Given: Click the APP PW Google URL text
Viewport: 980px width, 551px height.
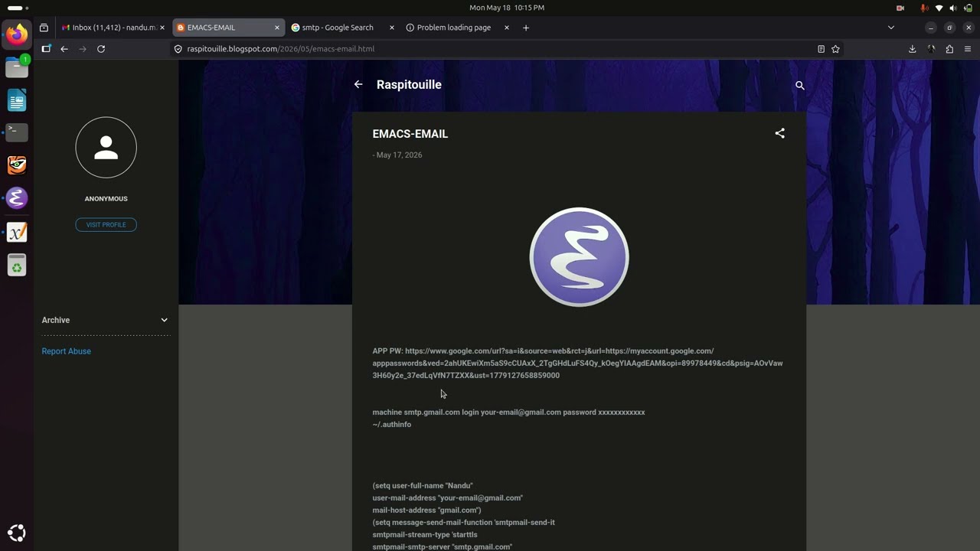Looking at the screenshot, I should (577, 364).
